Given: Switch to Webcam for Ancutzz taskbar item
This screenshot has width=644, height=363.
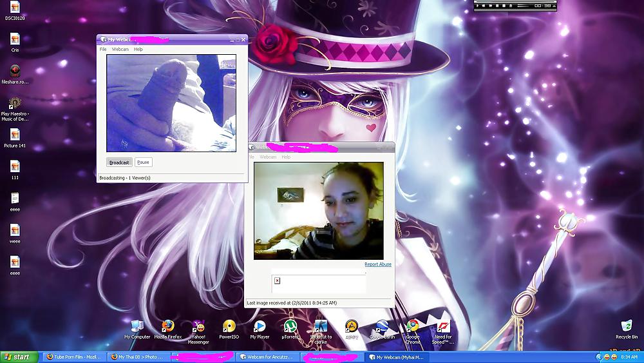Looking at the screenshot, I should pyautogui.click(x=267, y=357).
